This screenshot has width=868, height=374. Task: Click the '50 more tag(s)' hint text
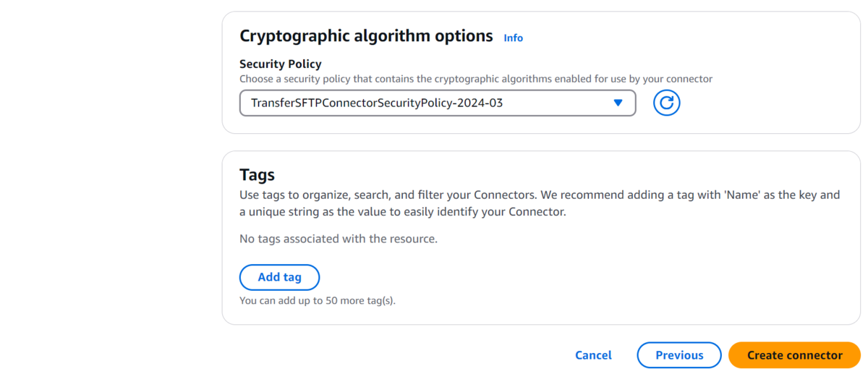pyautogui.click(x=318, y=300)
